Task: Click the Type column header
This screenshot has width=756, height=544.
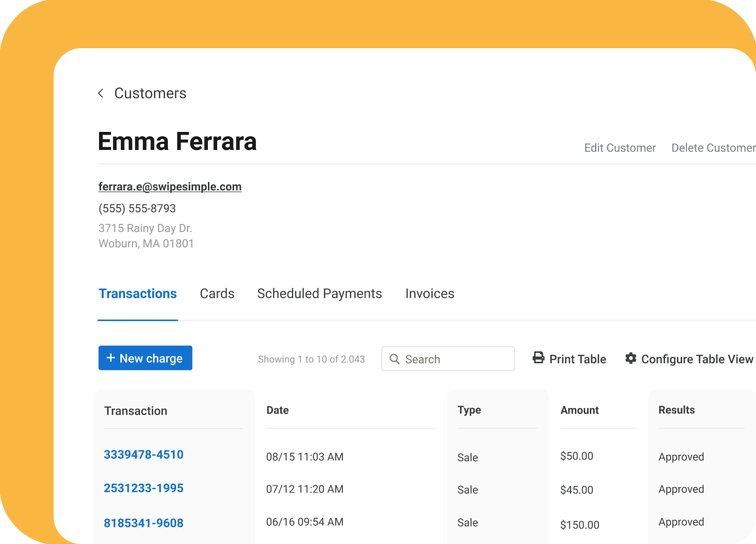Action: [469, 410]
